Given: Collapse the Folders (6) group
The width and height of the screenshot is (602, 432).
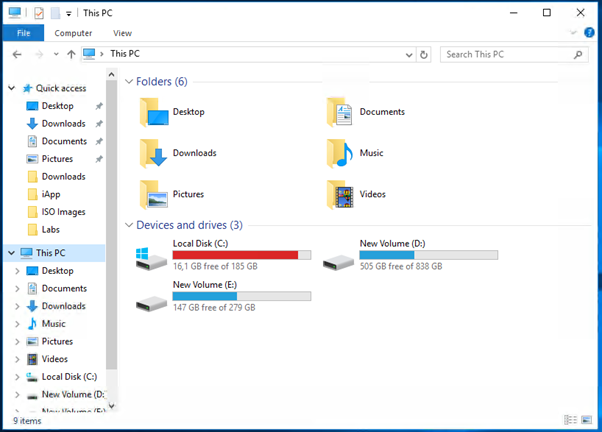Looking at the screenshot, I should 129,82.
